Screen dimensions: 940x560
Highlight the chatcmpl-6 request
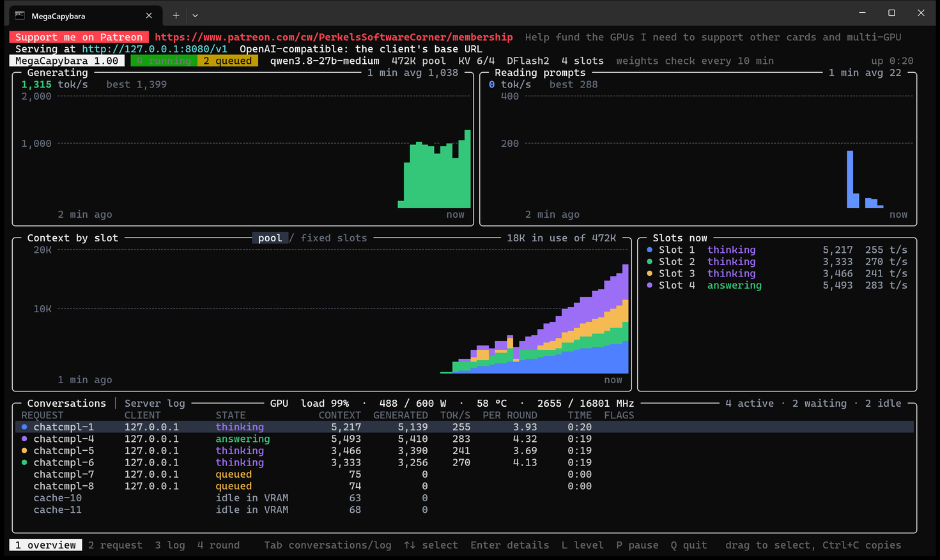click(465, 463)
